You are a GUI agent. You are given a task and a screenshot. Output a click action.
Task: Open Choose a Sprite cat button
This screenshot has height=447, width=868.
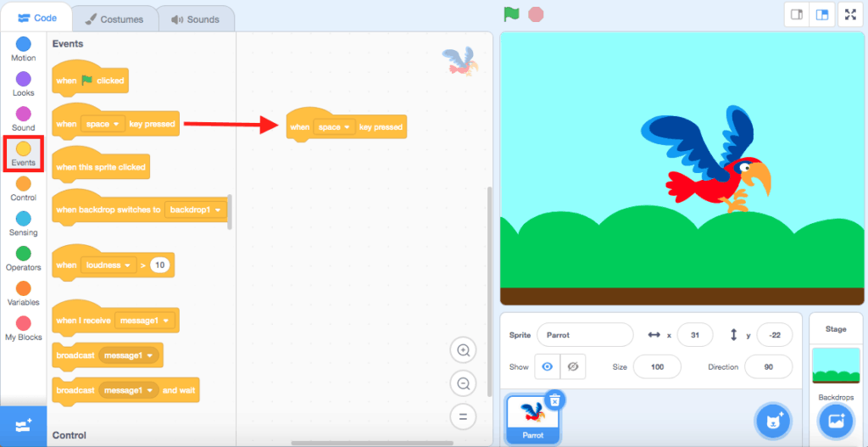click(x=773, y=422)
